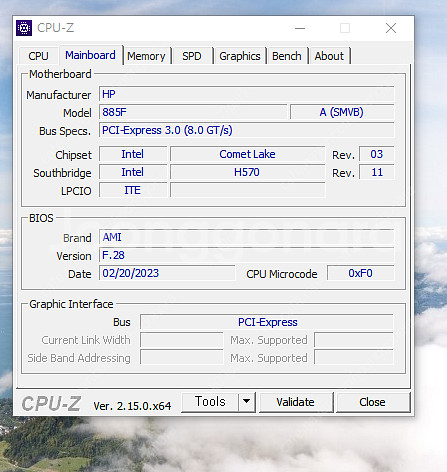447x472 pixels.
Task: Minimize the CPU-Z window
Action: (x=300, y=28)
